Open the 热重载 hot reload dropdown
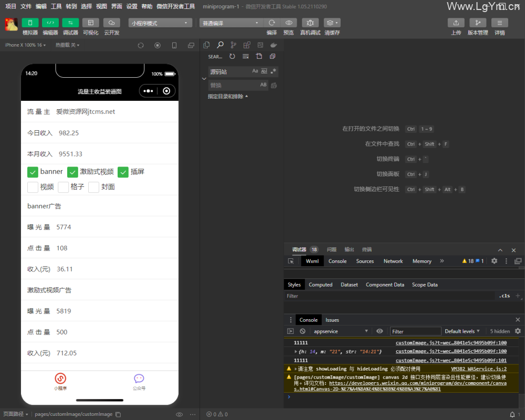The image size is (525, 420). (67, 45)
